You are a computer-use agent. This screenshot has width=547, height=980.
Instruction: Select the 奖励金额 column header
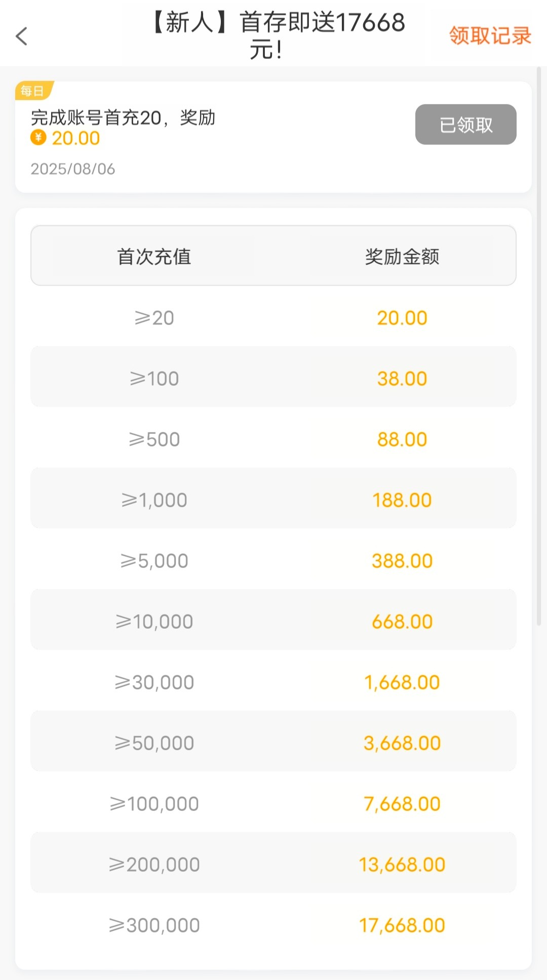point(402,257)
